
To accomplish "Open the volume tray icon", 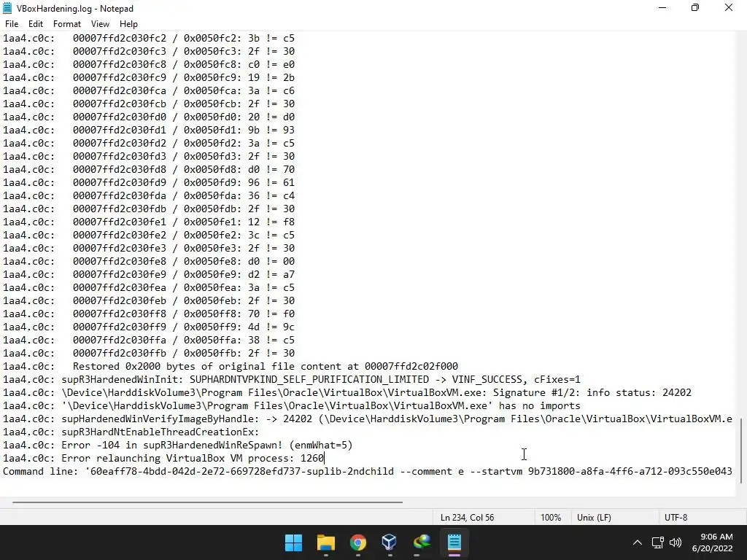I will coord(675,542).
